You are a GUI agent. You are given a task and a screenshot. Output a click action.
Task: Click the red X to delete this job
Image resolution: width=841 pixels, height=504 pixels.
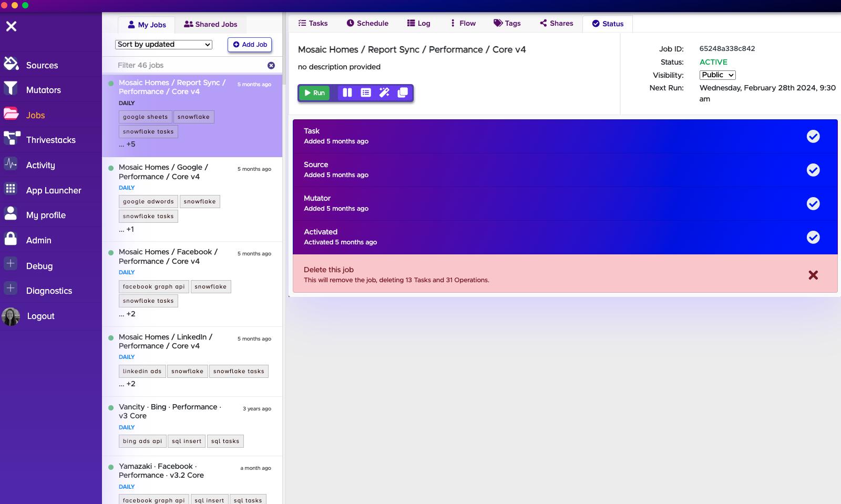point(813,275)
